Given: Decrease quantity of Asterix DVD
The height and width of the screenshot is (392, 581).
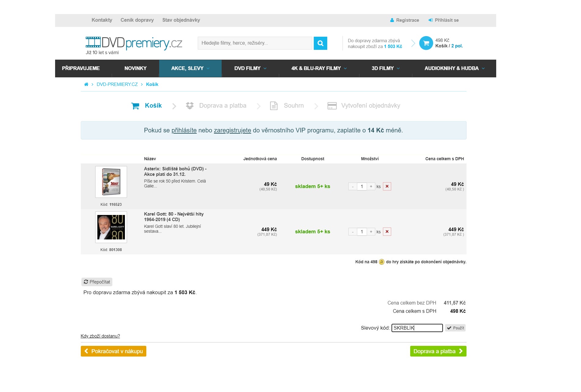Looking at the screenshot, I should tap(353, 187).
